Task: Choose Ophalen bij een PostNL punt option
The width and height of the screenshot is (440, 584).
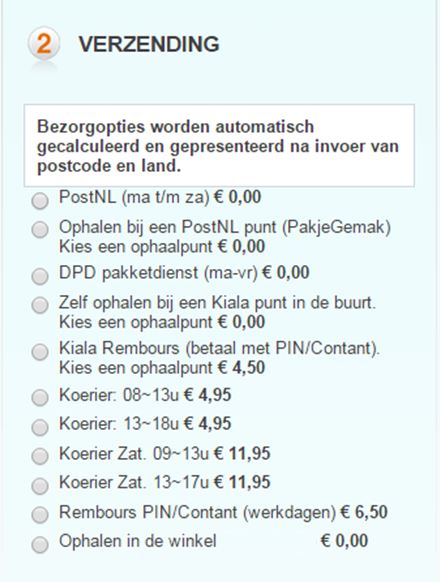Action: coord(40,229)
